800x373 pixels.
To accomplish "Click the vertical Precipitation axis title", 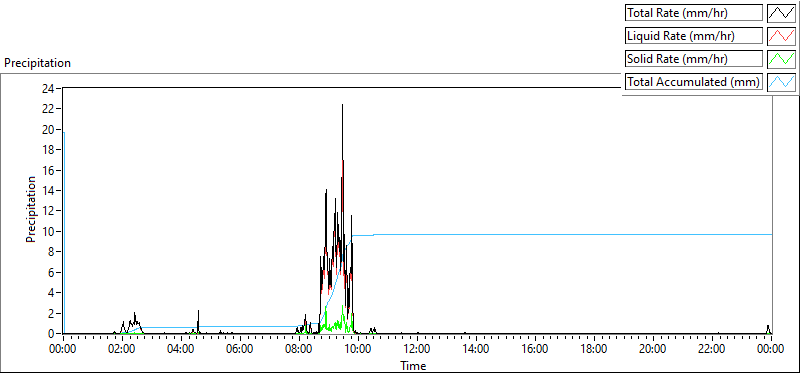I will [31, 210].
